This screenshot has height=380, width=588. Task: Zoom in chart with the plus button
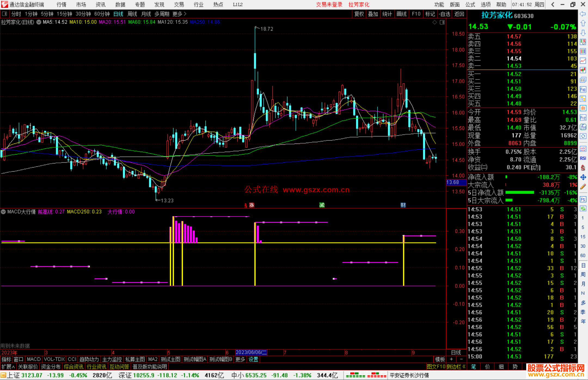[452, 359]
